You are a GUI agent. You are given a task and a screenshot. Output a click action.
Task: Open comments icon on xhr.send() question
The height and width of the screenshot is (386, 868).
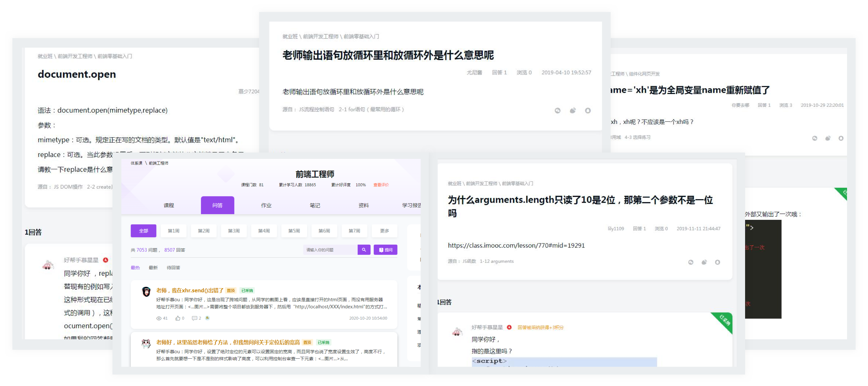tap(194, 318)
